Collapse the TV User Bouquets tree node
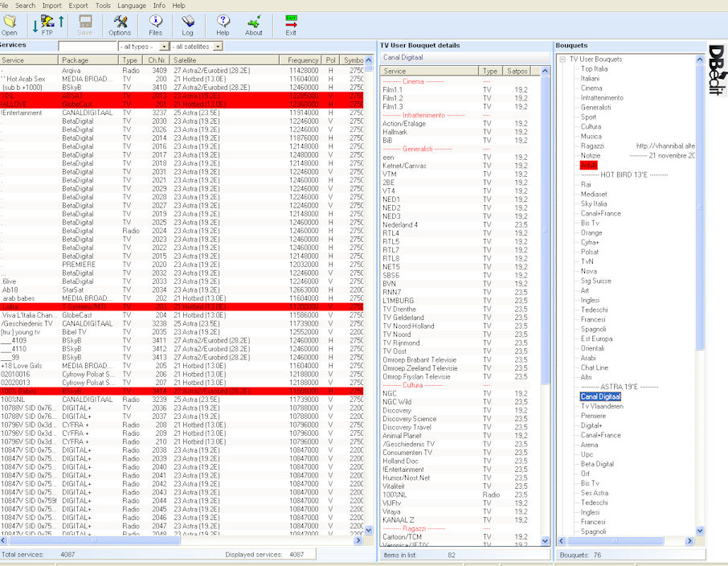The image size is (728, 566). point(562,59)
